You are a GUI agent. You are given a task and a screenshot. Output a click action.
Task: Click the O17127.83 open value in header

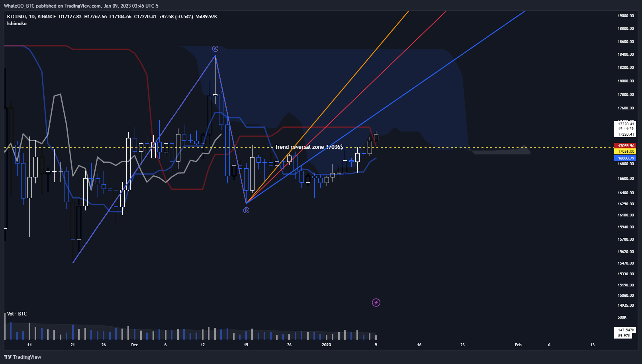coord(70,17)
